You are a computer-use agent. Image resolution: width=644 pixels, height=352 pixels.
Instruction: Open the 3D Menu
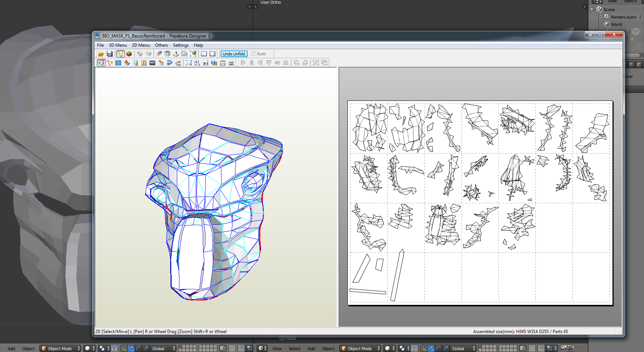[118, 45]
